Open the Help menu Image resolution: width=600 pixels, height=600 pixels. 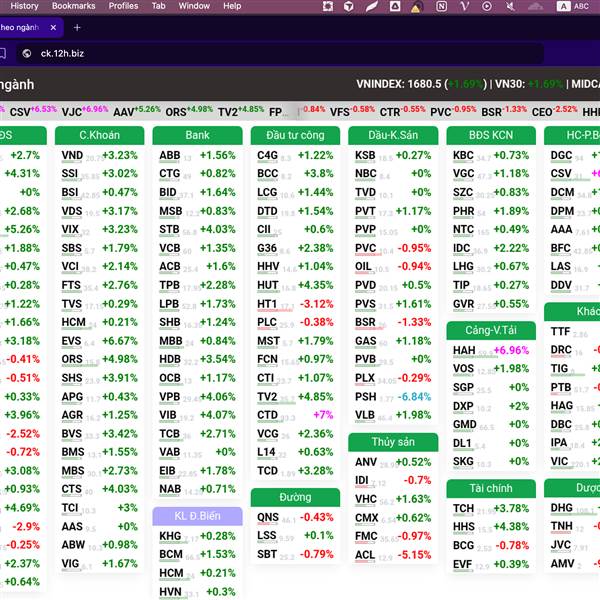pyautogui.click(x=232, y=6)
